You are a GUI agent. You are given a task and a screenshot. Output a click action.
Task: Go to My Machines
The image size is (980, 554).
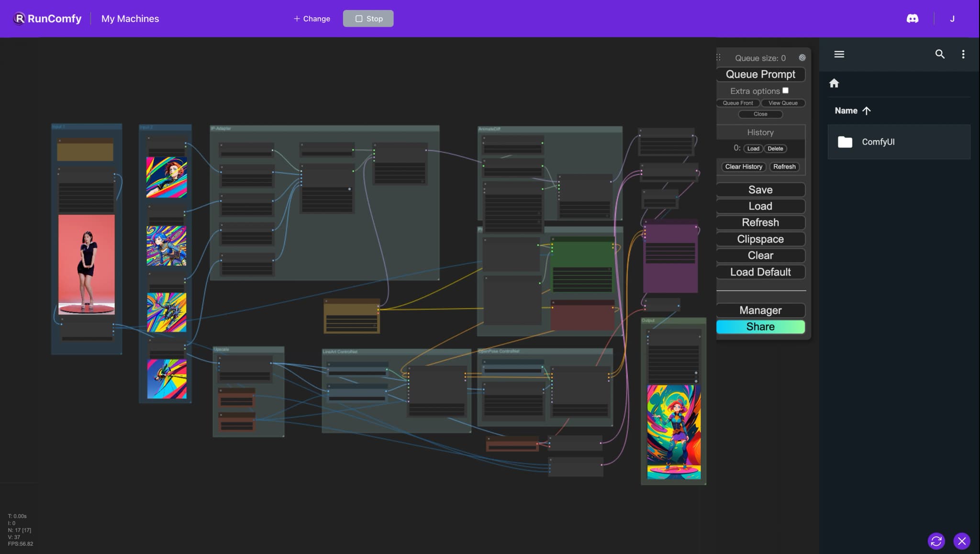click(130, 19)
